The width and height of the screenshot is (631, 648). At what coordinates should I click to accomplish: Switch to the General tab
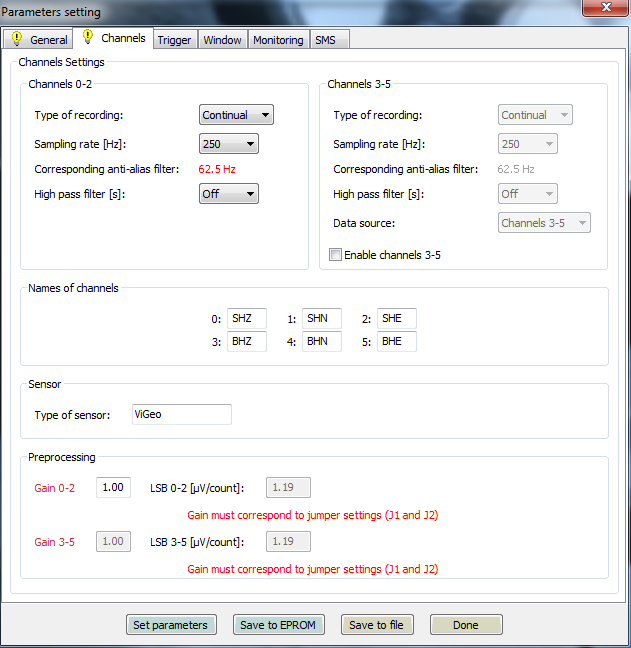pyautogui.click(x=38, y=39)
